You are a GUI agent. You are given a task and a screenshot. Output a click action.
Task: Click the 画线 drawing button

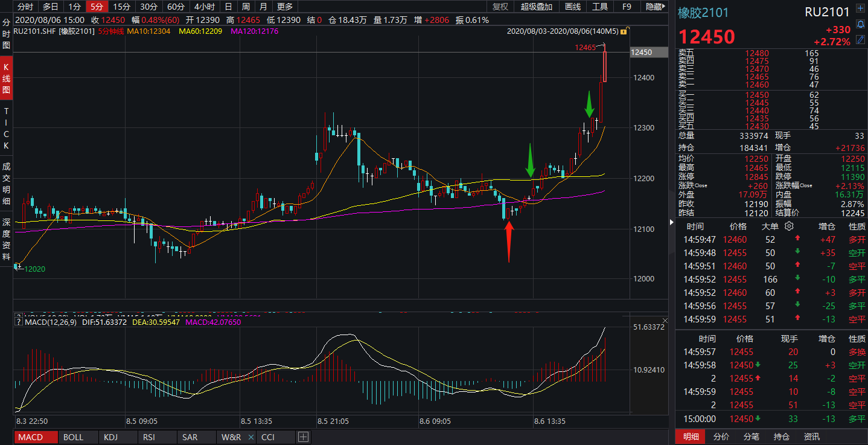coord(572,7)
